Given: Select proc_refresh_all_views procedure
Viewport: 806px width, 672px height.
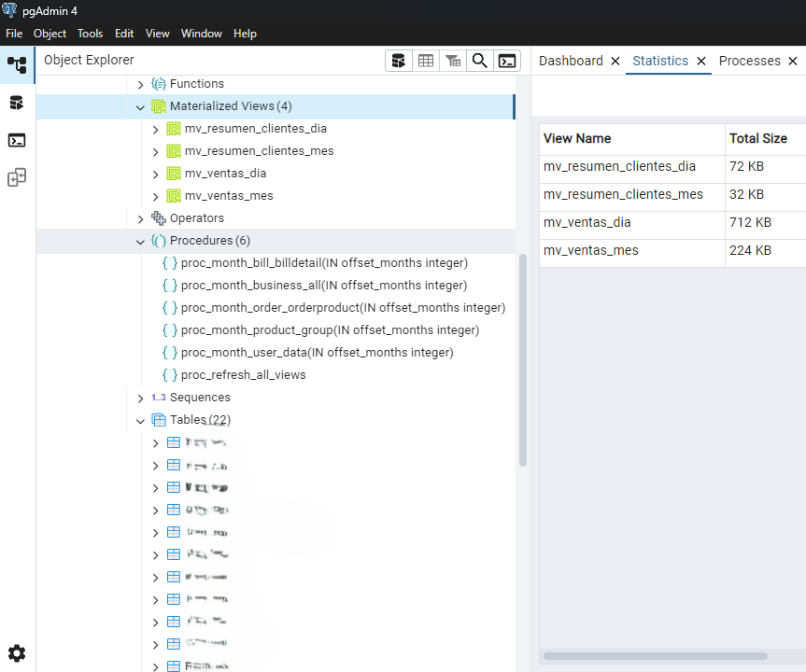Looking at the screenshot, I should point(243,375).
